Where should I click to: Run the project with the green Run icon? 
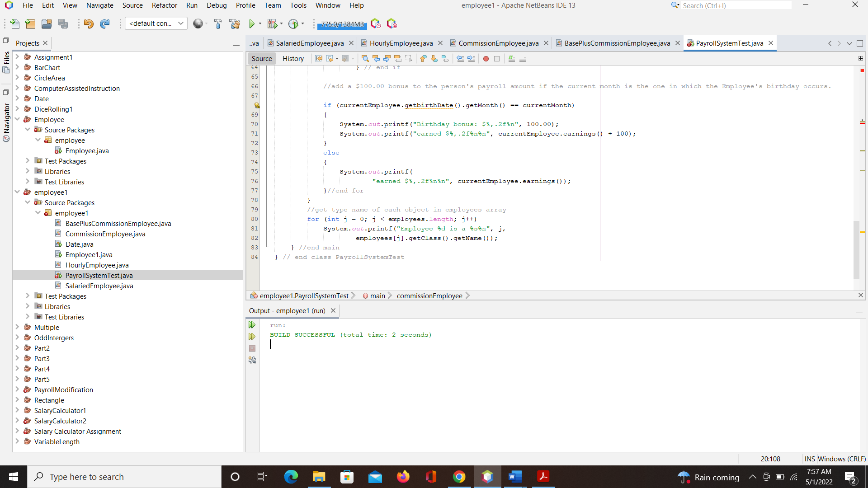252,23
